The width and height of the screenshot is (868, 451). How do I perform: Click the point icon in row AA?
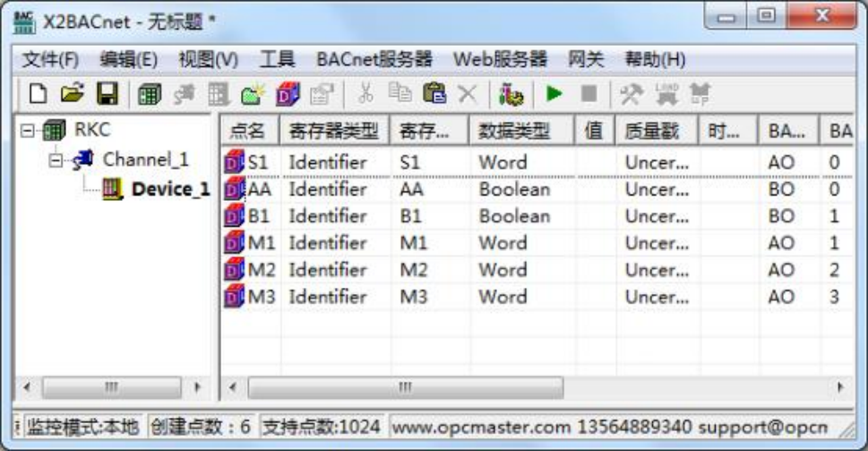234,189
